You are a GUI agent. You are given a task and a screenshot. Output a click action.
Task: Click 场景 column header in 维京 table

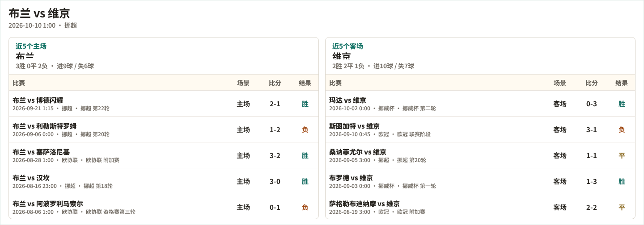coord(560,83)
